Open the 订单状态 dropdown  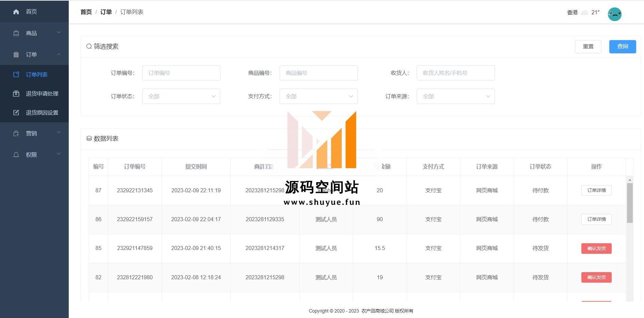pos(181,96)
